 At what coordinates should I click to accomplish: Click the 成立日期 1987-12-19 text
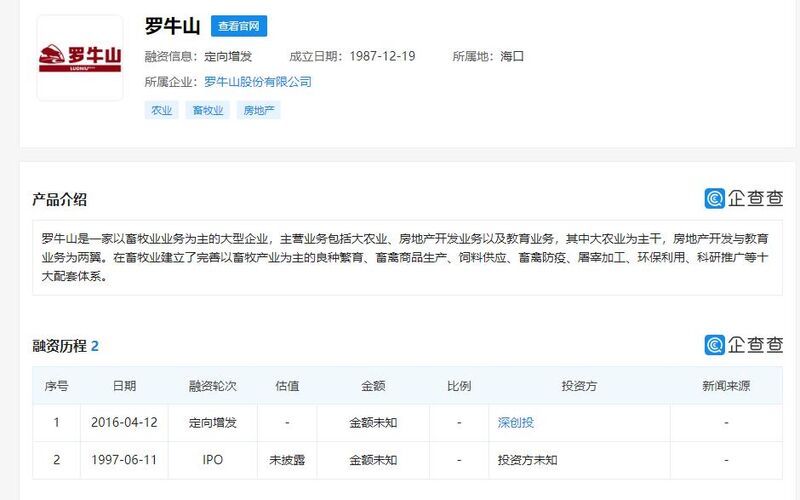(x=352, y=56)
